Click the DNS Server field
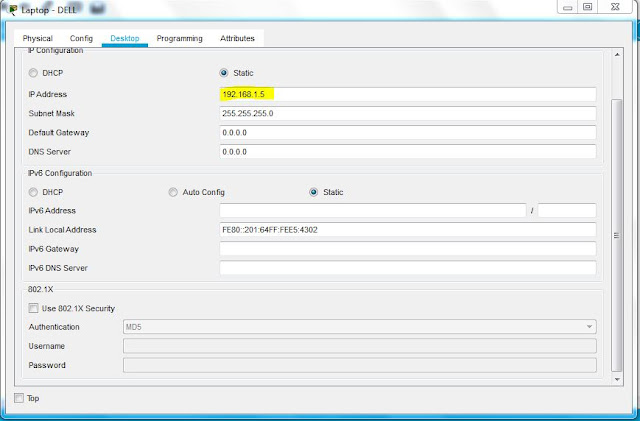Image resolution: width=640 pixels, height=421 pixels. coord(408,152)
